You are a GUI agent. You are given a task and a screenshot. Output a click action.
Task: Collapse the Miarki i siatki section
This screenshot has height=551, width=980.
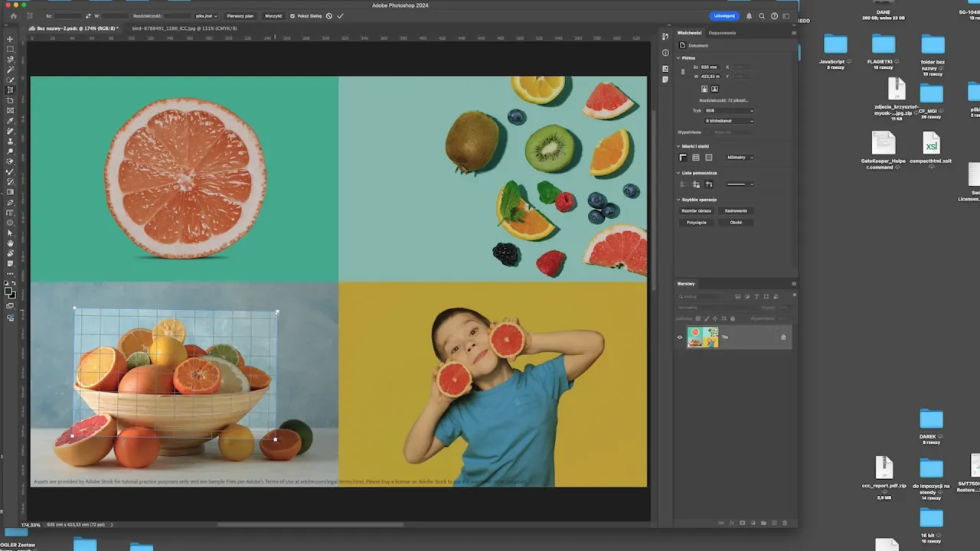tap(678, 145)
